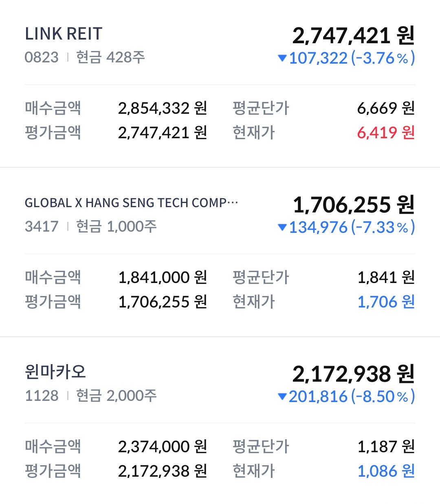Click 윈마카오's headline total 2,172,938 원
440x504 pixels.
[353, 374]
